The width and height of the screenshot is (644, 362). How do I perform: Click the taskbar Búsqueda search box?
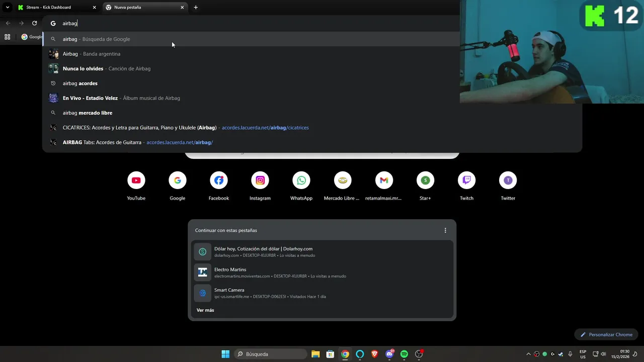pos(271,354)
